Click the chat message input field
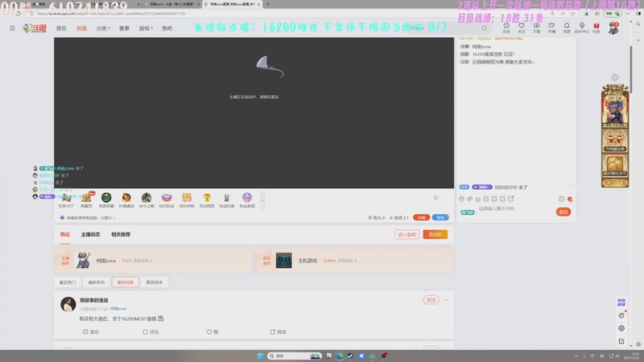The height and width of the screenshot is (362, 644). [515, 209]
